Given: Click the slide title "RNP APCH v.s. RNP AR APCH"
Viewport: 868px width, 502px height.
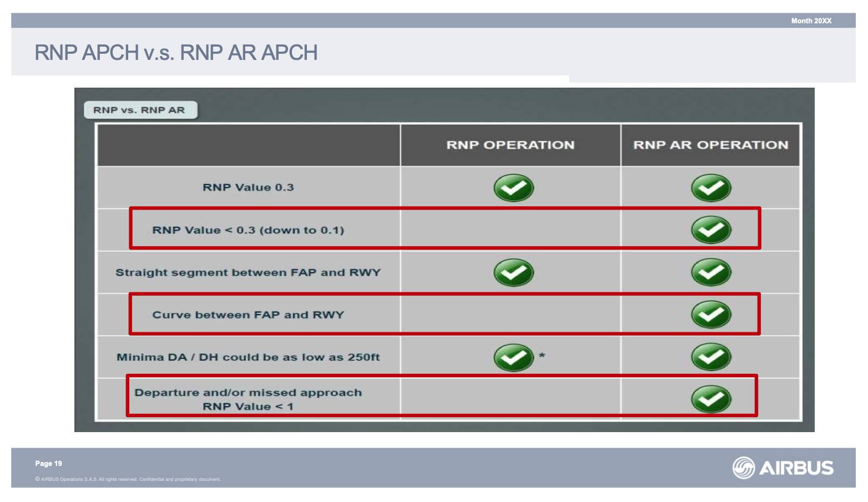Looking at the screenshot, I should coord(176,53).
